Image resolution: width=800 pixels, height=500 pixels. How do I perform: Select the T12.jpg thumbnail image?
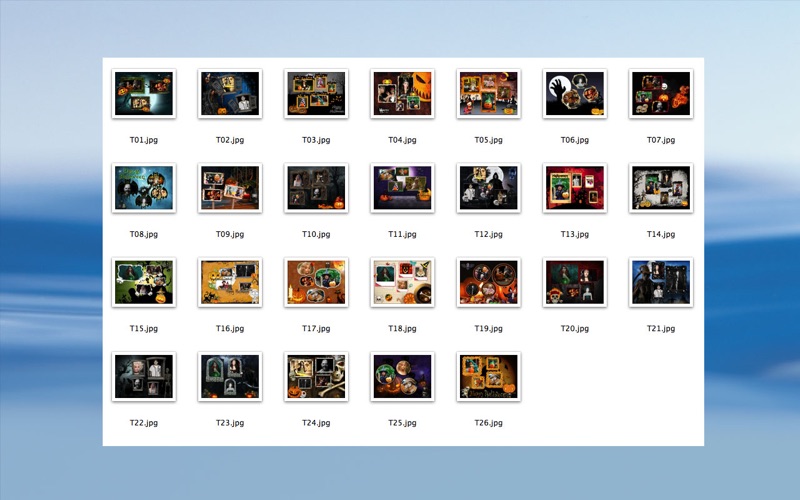pos(489,188)
